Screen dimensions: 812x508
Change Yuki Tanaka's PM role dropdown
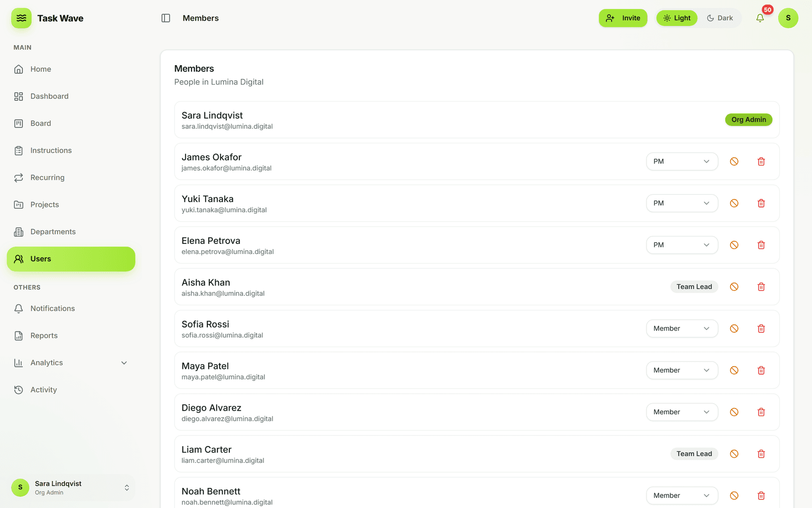click(682, 203)
